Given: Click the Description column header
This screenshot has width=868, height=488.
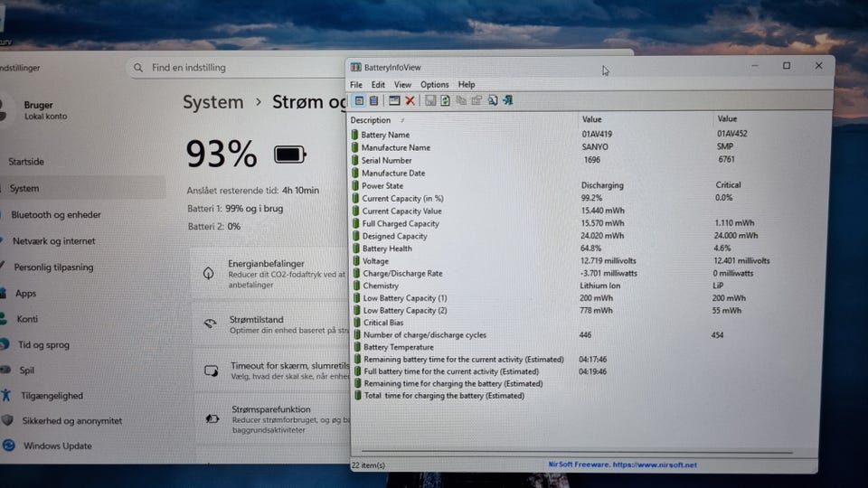Looking at the screenshot, I should (x=371, y=120).
